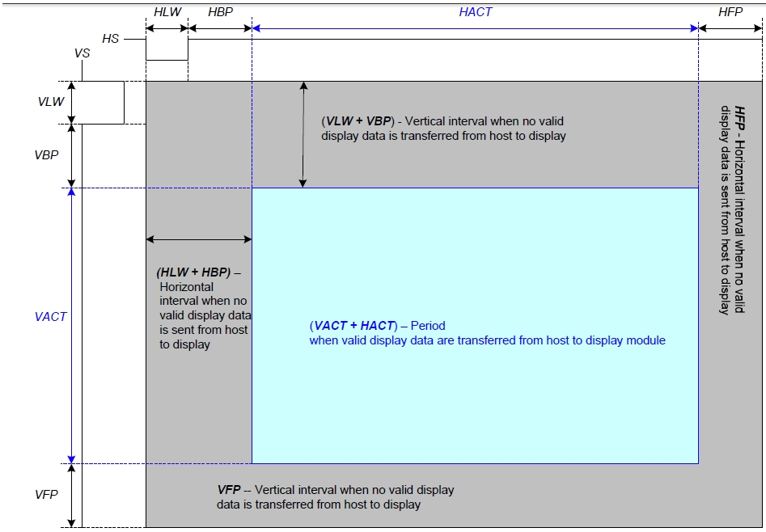Screen dimensions: 766x532
Task: Click the rotated HFP horizontal interval text
Action: point(732,210)
